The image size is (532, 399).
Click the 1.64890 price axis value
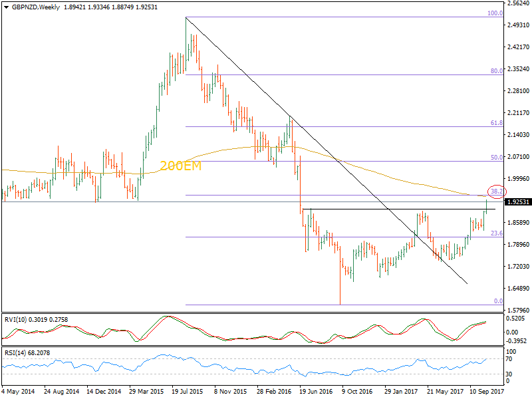(x=517, y=289)
